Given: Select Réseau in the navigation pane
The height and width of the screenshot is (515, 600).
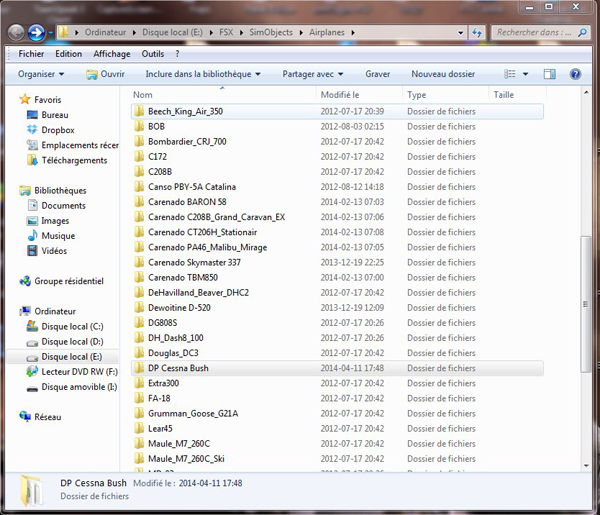Looking at the screenshot, I should 47,417.
